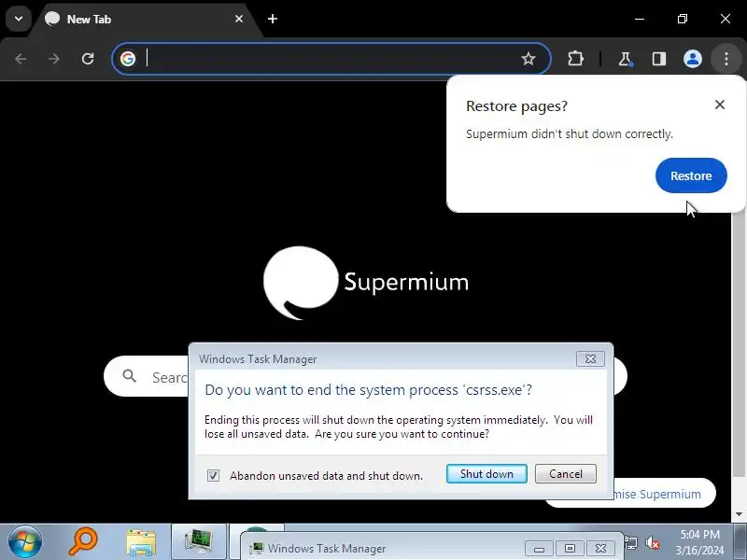Open the Windows Start menu orb
The width and height of the screenshot is (747, 560).
tap(24, 542)
